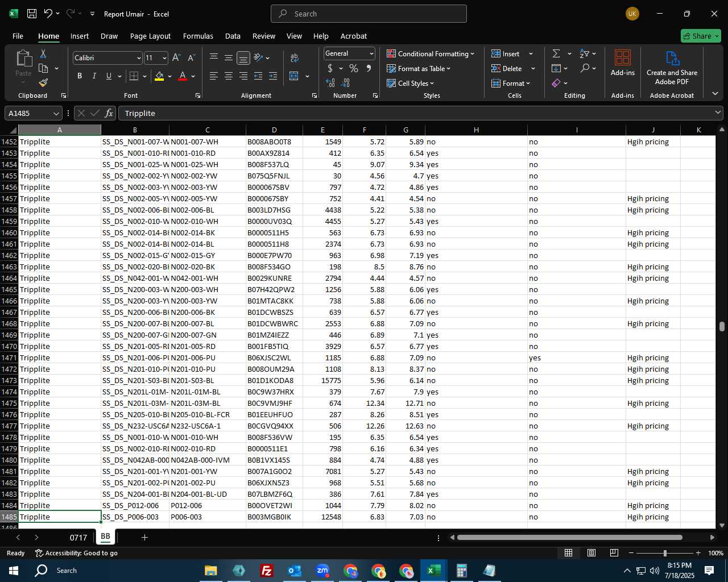Open the File menu
Image resolution: width=728 pixels, height=582 pixels.
18,36
